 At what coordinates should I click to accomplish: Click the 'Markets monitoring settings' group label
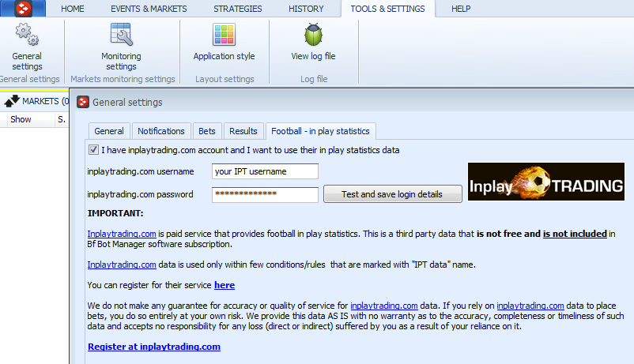[123, 79]
